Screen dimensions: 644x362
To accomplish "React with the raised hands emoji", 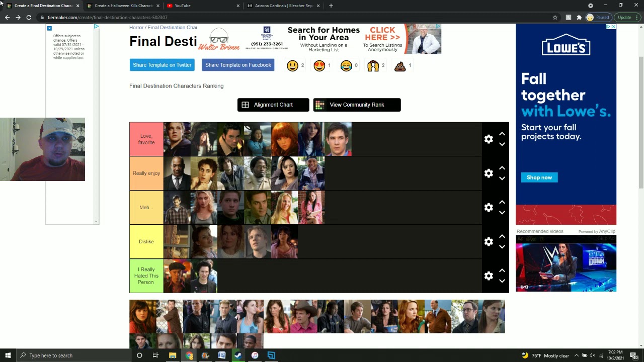I will point(373,66).
